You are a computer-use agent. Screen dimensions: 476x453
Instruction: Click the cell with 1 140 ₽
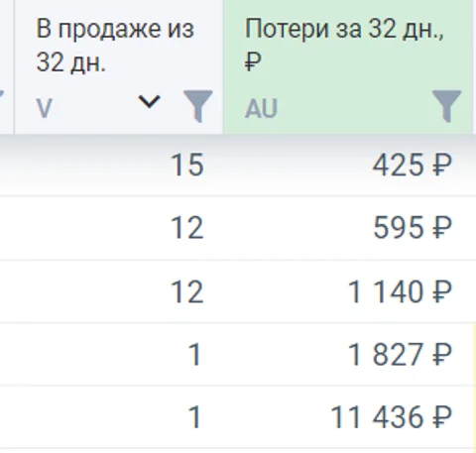400,291
